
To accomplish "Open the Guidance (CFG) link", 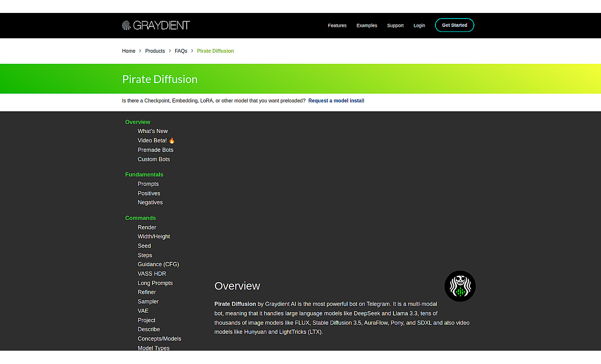I will point(158,264).
